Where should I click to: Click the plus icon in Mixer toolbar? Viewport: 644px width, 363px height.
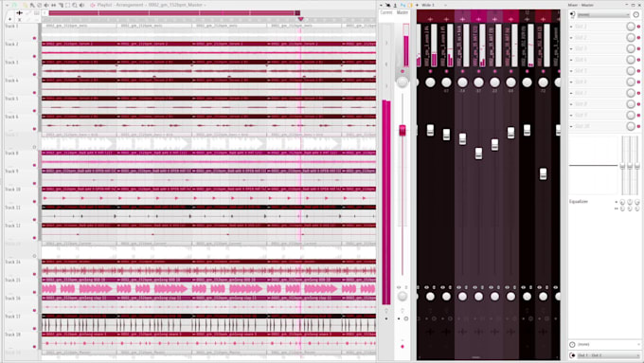[x=417, y=5]
